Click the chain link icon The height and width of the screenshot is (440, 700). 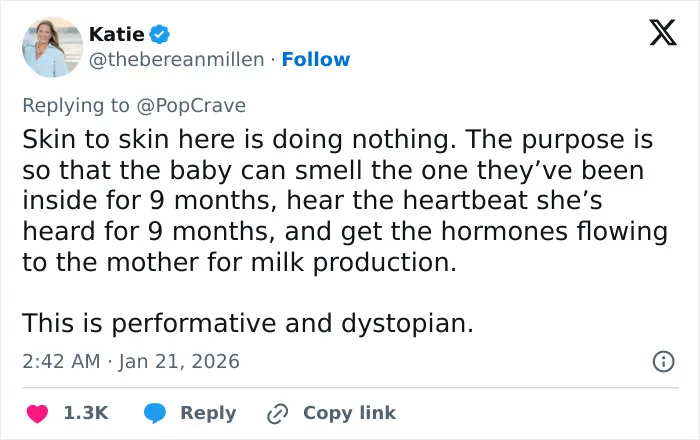[277, 413]
